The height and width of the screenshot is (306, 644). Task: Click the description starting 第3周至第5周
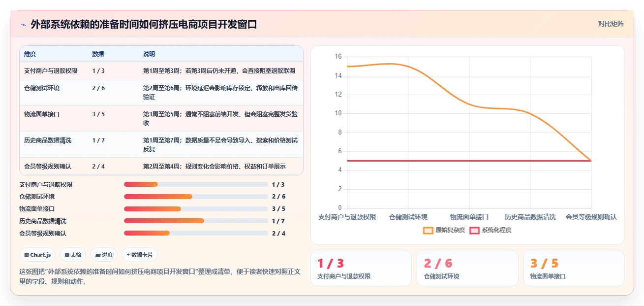(220, 118)
